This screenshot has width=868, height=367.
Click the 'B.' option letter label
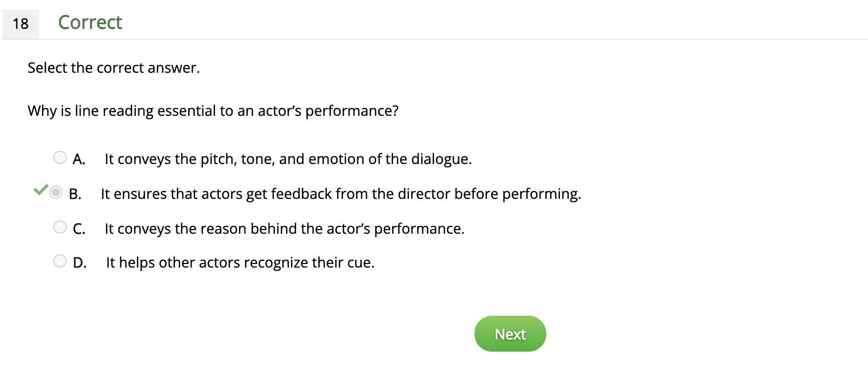(x=75, y=194)
